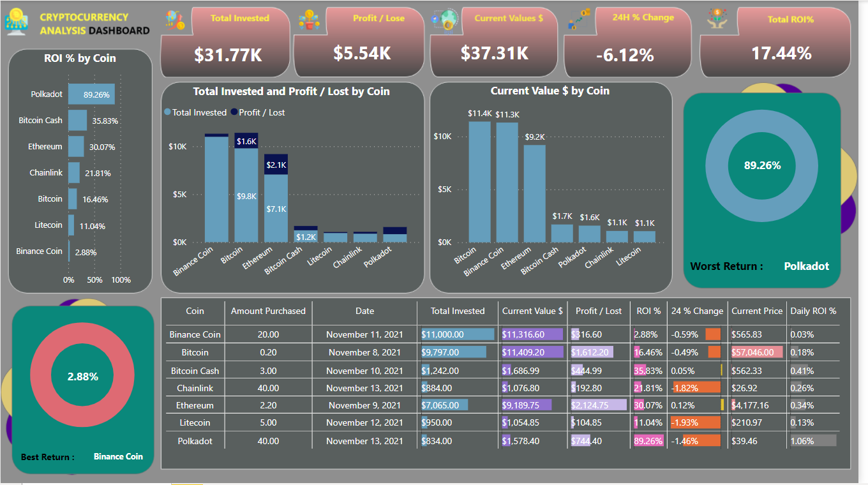868x485 pixels.
Task: Select the 24H % Change card showing -6.12%
Action: [x=627, y=42]
